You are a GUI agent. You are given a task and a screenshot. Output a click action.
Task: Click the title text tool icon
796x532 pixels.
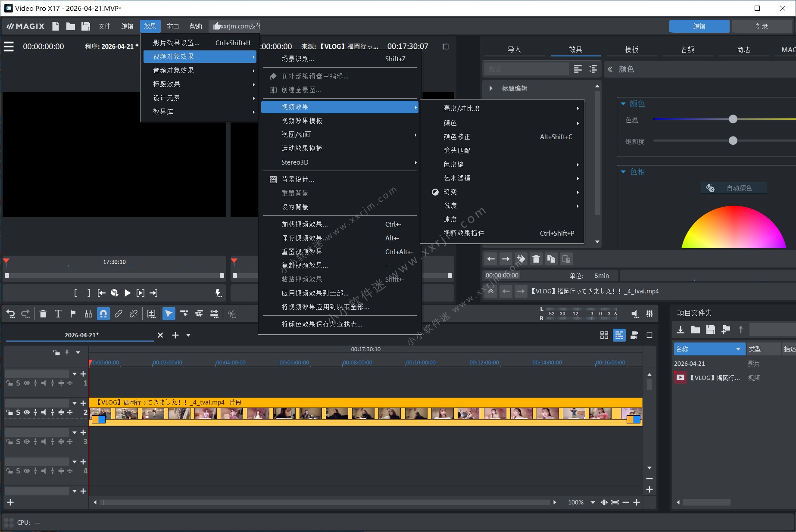[x=58, y=314]
